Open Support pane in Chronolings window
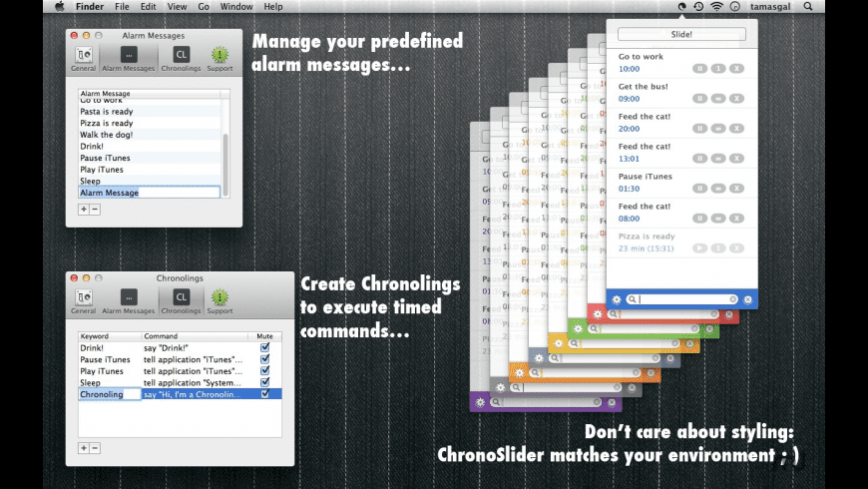This screenshot has height=489, width=868. [x=219, y=301]
